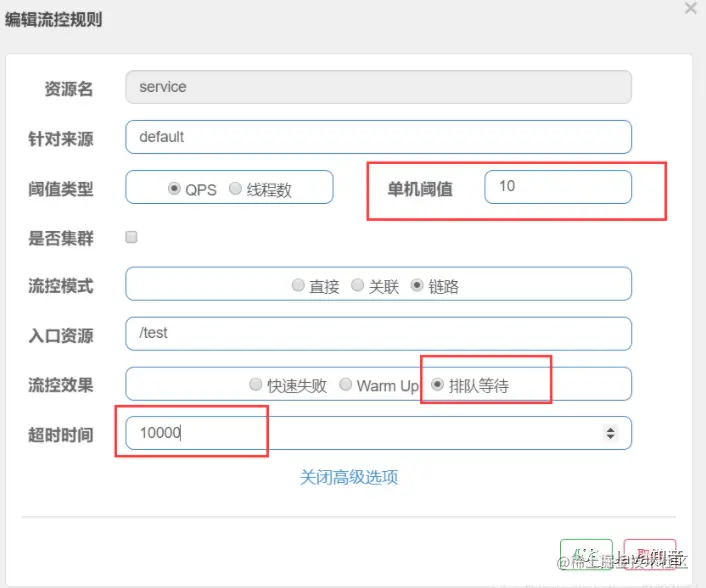Click the 超时时间 spinner arrows
This screenshot has width=706, height=588.
click(x=610, y=433)
